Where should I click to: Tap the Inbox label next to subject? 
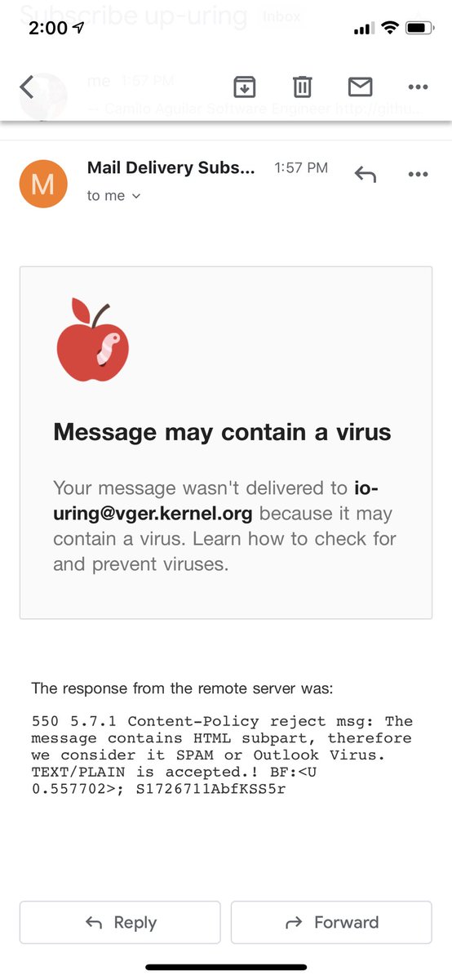[281, 16]
